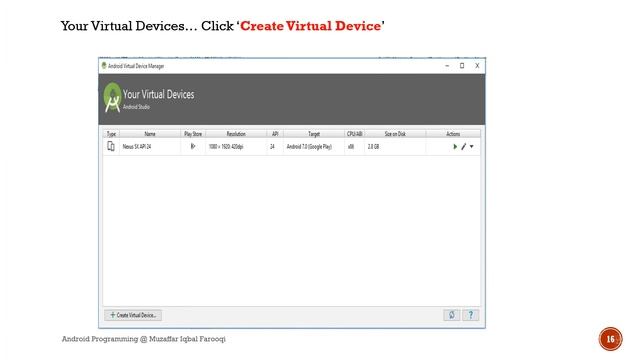Maximize the Android Virtual Device Manager window

coord(462,66)
